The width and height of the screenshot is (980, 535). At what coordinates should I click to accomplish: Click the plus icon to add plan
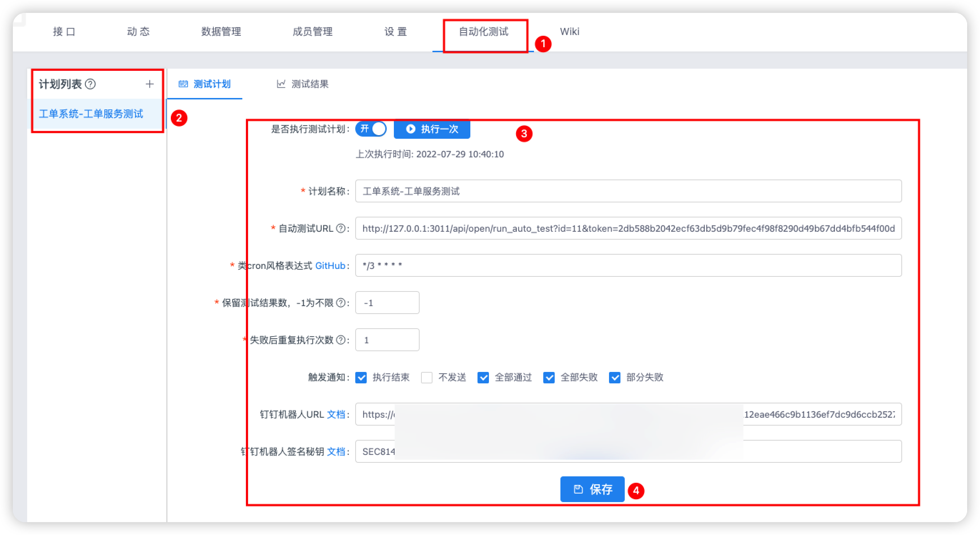pyautogui.click(x=149, y=84)
